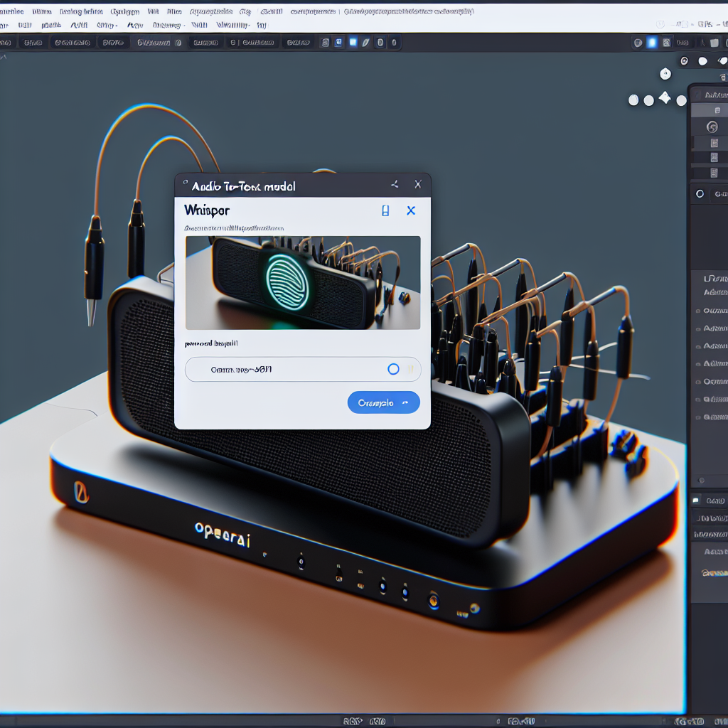Close the Whisper panel with the blue X
Viewport: 728px width, 728px height.
tap(411, 210)
